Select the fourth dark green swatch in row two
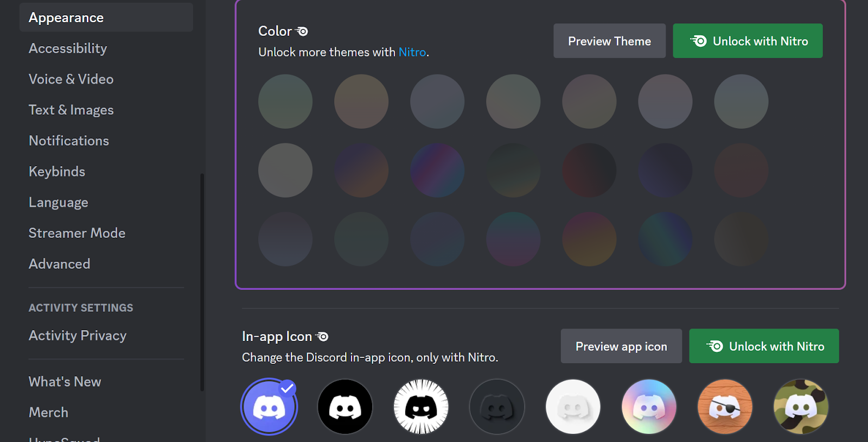 [513, 170]
